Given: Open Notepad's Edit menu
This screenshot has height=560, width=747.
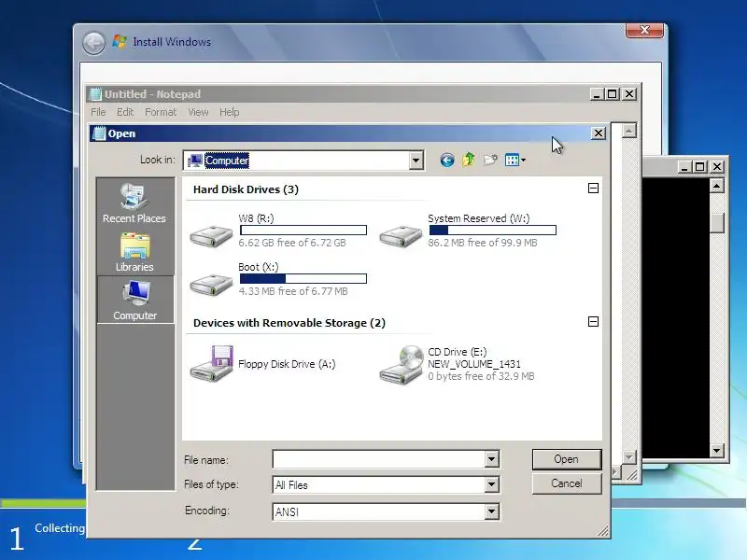Looking at the screenshot, I should pyautogui.click(x=125, y=112).
